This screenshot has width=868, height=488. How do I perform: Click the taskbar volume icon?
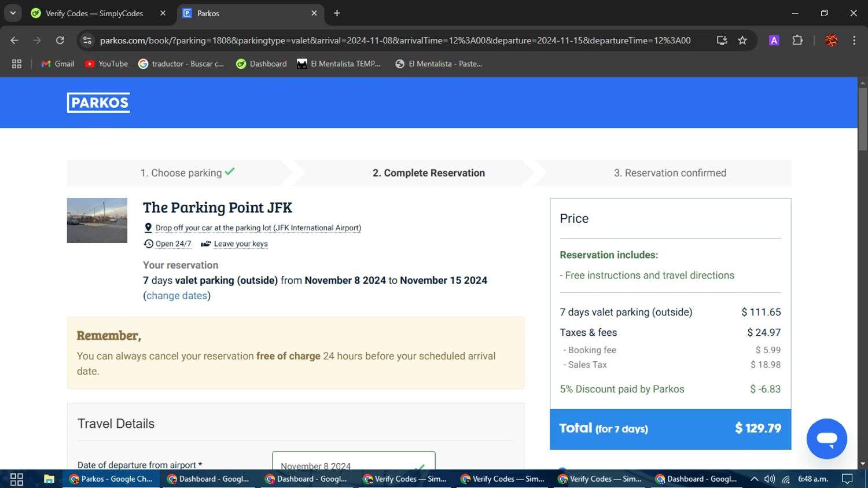point(770,479)
